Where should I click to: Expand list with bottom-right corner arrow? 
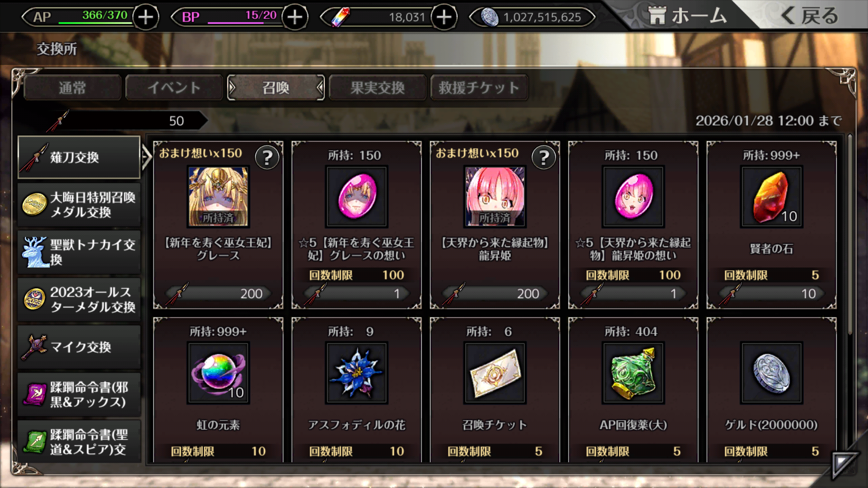tap(844, 463)
